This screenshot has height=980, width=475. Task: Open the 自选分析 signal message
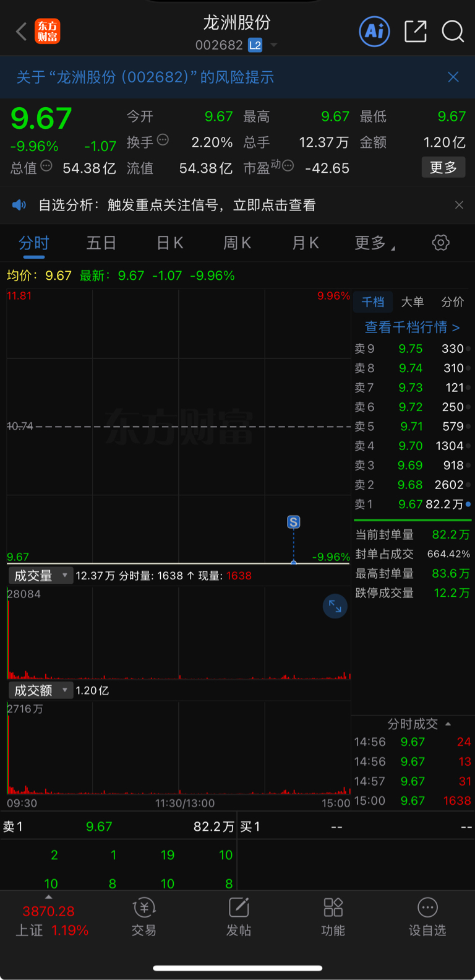[x=177, y=205]
